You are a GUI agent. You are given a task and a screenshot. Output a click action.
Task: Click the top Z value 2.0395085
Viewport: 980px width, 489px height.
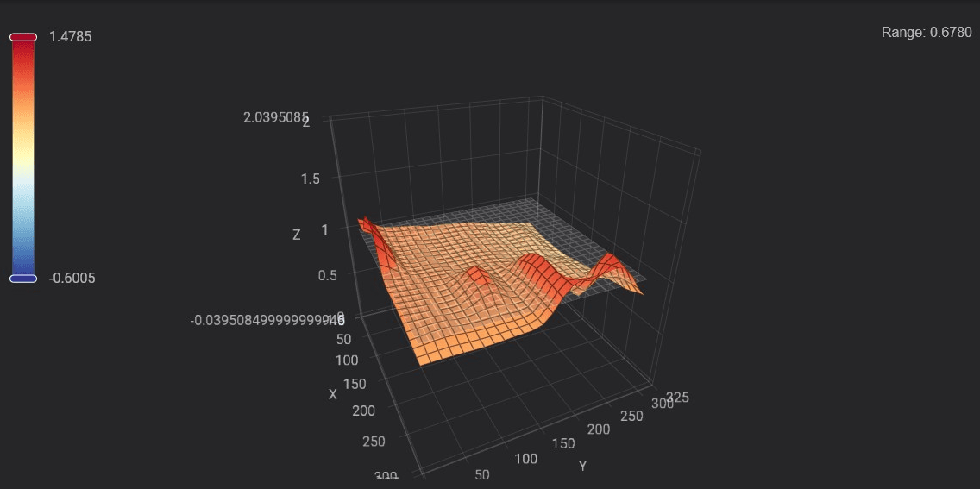pyautogui.click(x=275, y=116)
